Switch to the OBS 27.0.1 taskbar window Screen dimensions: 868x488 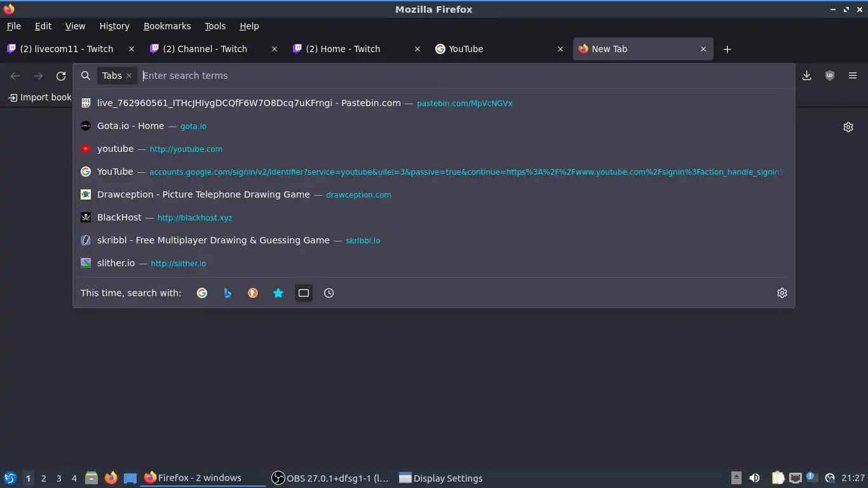tap(330, 478)
